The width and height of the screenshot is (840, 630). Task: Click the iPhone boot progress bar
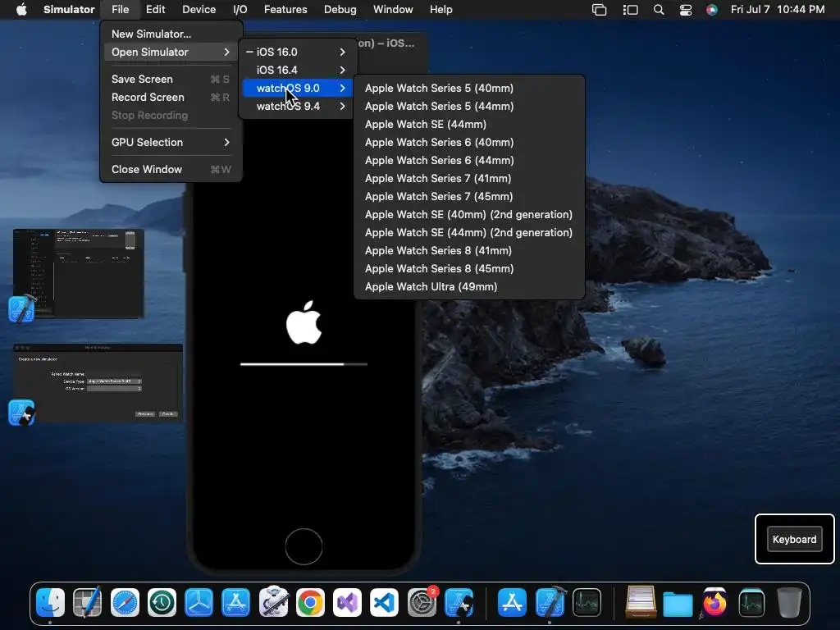click(x=304, y=364)
